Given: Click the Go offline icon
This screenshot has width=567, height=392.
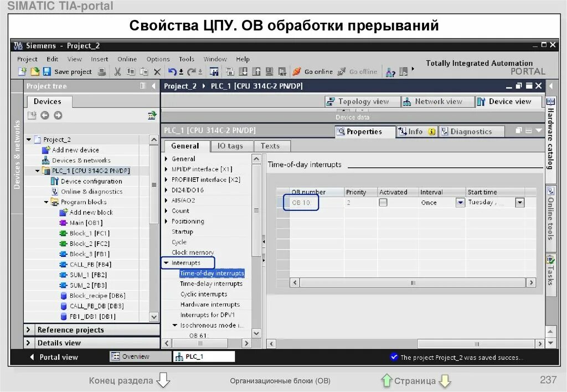Looking at the screenshot, I should pyautogui.click(x=341, y=71).
